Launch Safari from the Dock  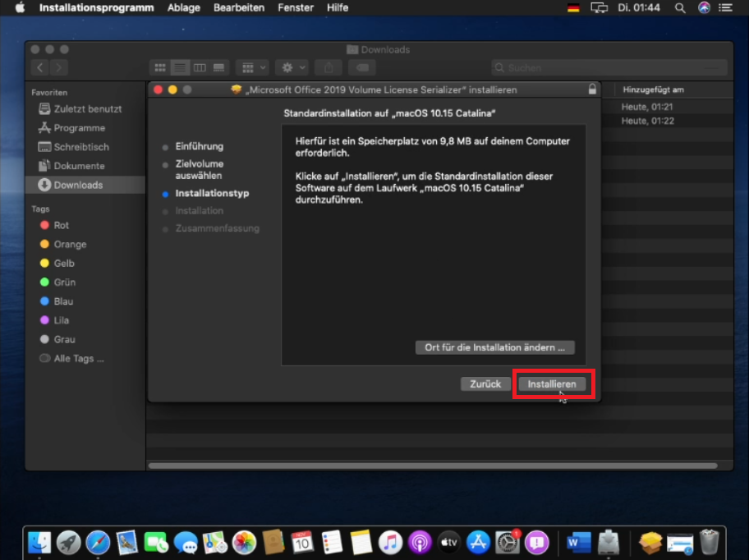(x=98, y=542)
